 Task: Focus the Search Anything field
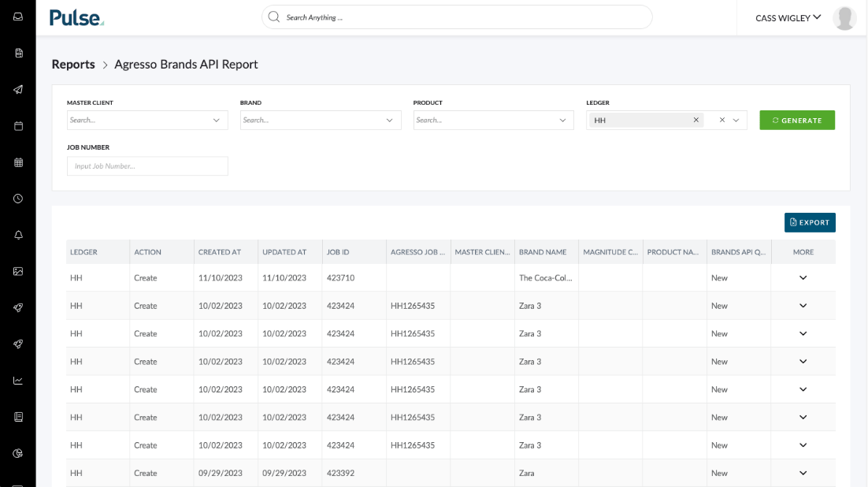click(x=457, y=17)
